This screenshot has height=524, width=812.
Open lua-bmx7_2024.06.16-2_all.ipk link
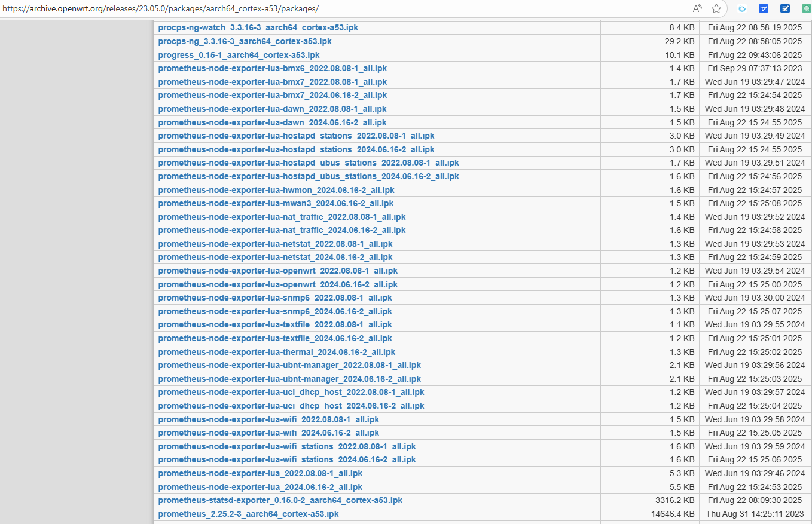(x=272, y=95)
